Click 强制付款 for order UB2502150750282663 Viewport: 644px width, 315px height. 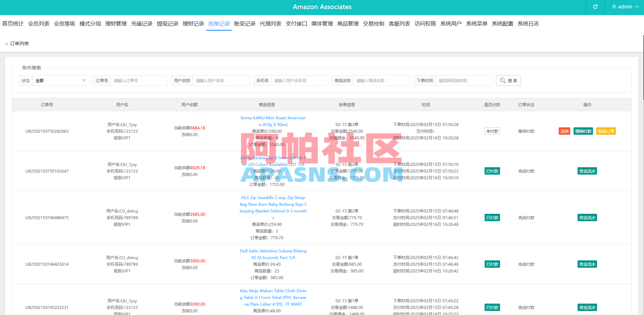(583, 131)
